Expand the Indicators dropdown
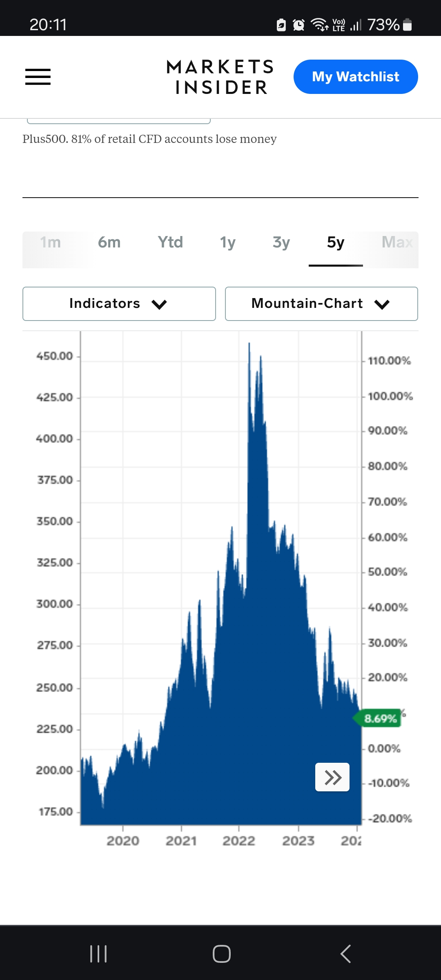The width and height of the screenshot is (441, 980). click(x=119, y=304)
